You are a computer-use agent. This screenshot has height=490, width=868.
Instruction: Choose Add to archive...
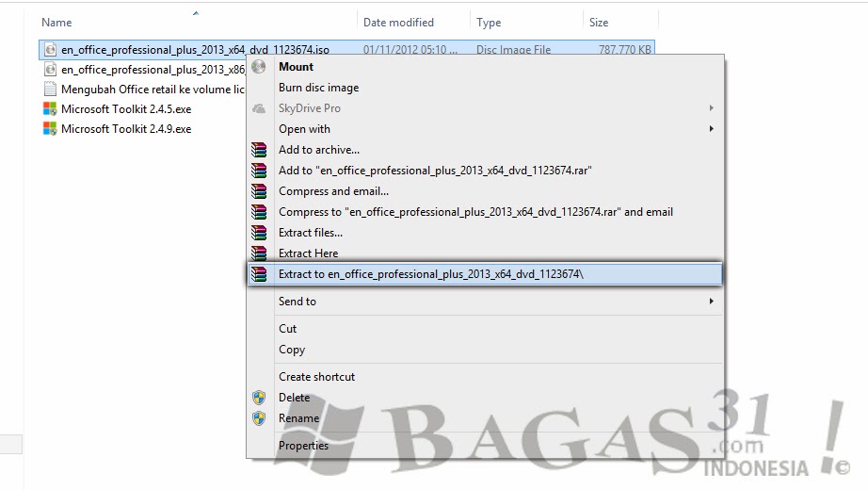(319, 150)
